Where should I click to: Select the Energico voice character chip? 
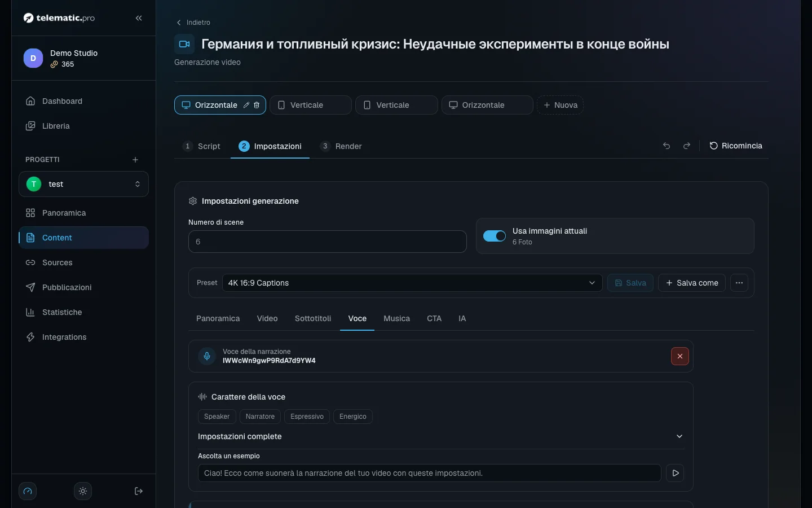coord(353,417)
